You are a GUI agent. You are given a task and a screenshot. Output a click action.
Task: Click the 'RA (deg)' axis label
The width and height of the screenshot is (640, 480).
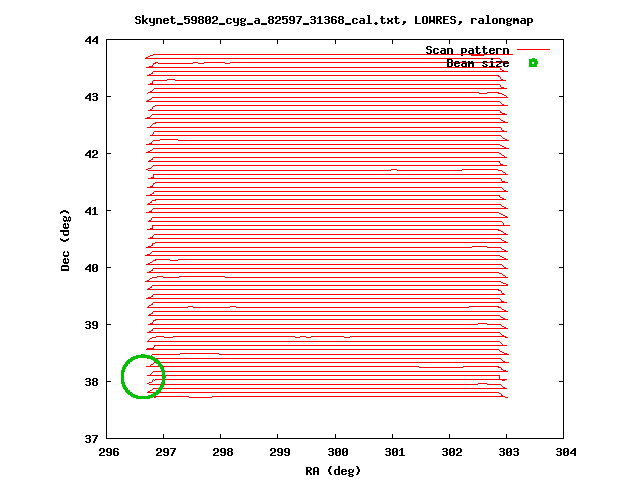333,471
